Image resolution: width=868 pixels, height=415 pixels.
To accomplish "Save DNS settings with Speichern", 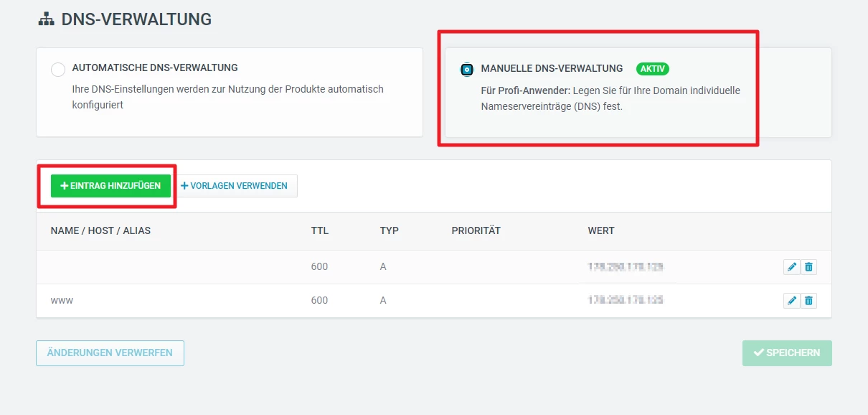I will (787, 353).
